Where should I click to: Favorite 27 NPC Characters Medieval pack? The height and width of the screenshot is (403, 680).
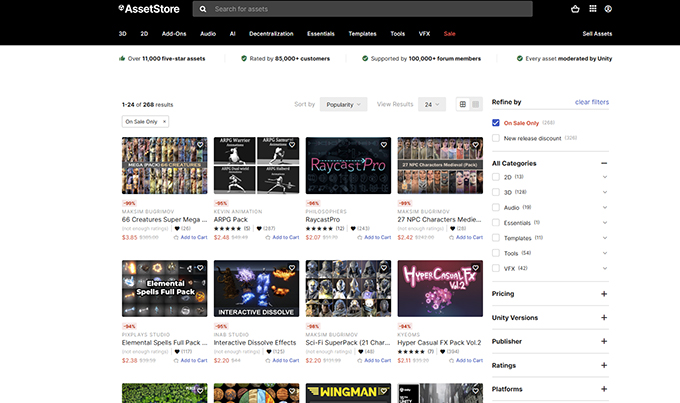click(476, 145)
